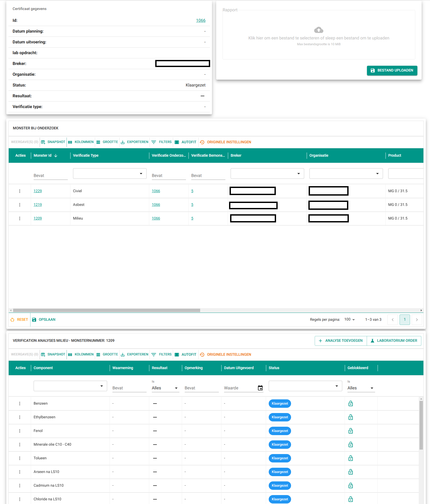The image size is (430, 504).
Task: Click FILTERS in analyses table toolbar
Action: click(162, 354)
